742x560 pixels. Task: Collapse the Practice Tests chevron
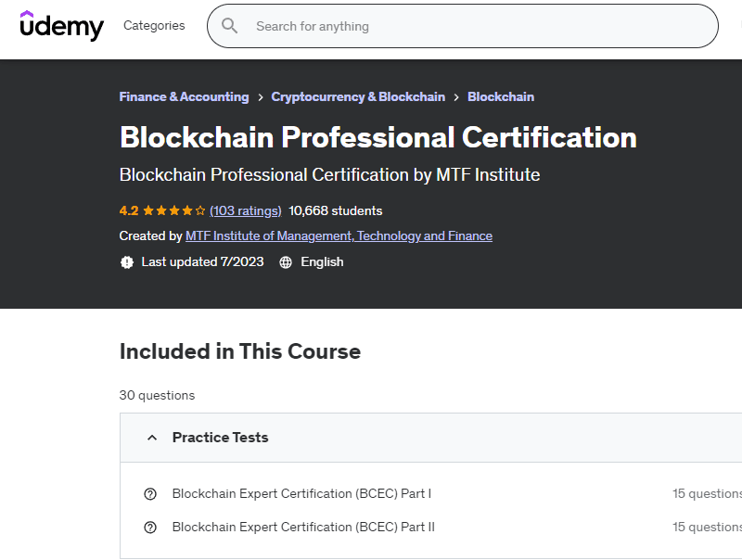coord(152,438)
